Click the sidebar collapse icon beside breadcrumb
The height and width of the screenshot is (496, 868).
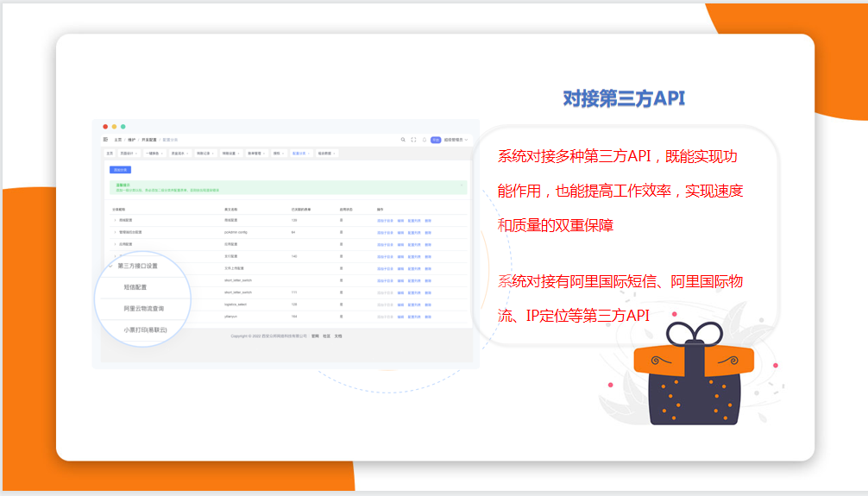click(x=105, y=139)
